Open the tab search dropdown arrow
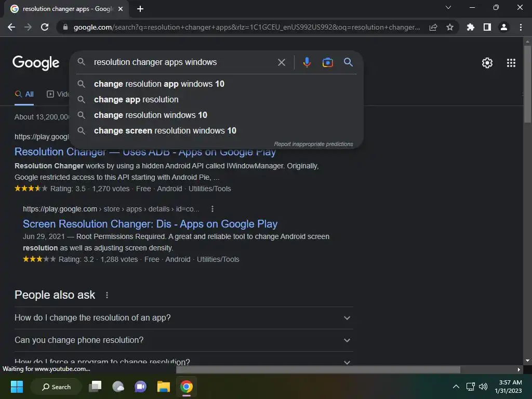 (448, 7)
